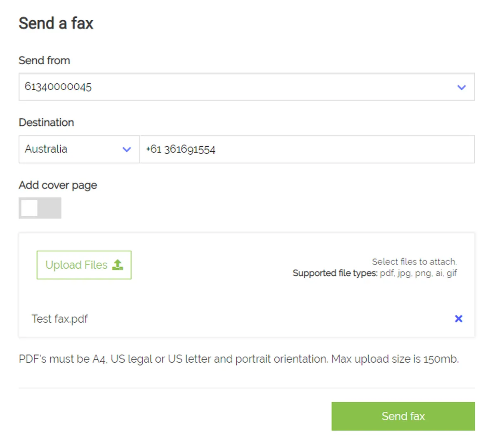Click the PDF size requirements note
Viewport: 495px width, 448px height.
pyautogui.click(x=238, y=359)
